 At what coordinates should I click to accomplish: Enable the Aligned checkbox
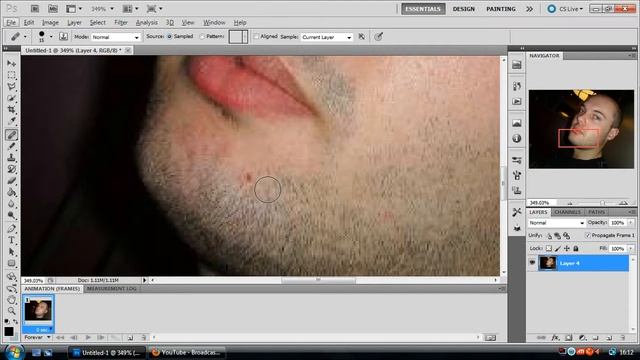point(256,37)
